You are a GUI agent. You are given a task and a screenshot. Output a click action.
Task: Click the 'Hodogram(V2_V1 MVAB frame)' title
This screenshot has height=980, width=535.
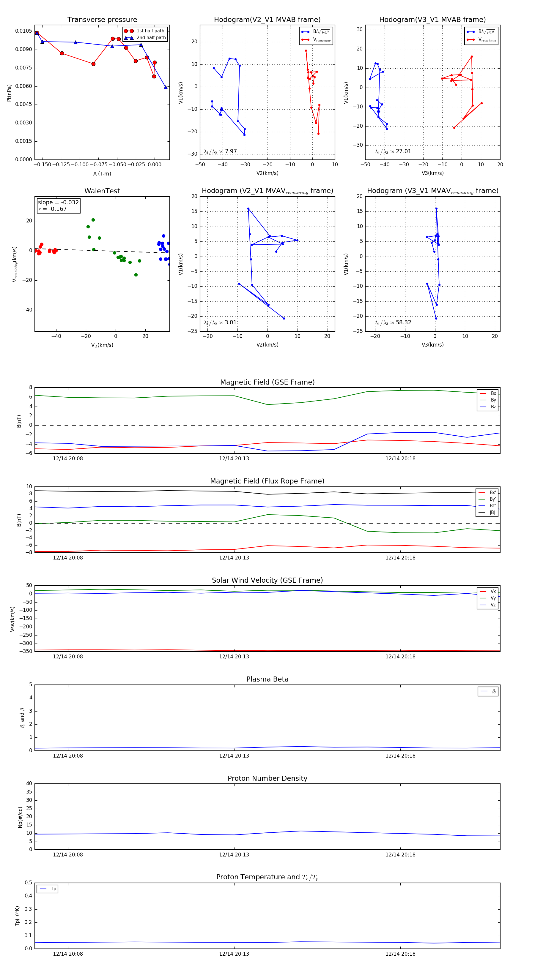[267, 20]
